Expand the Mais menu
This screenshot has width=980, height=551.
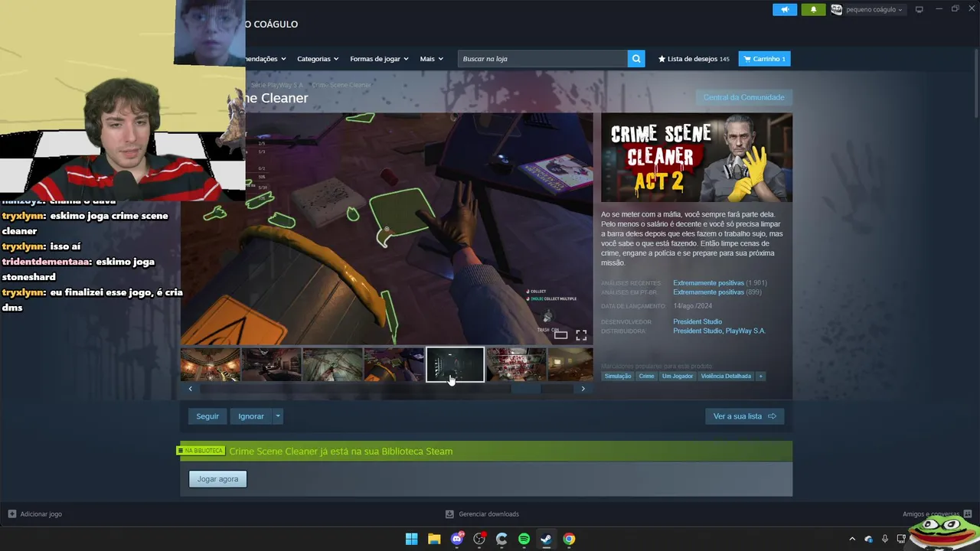pos(431,59)
